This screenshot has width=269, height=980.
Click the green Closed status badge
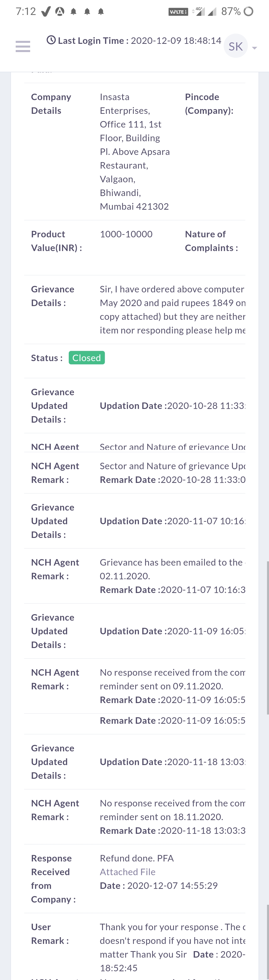coord(87,358)
